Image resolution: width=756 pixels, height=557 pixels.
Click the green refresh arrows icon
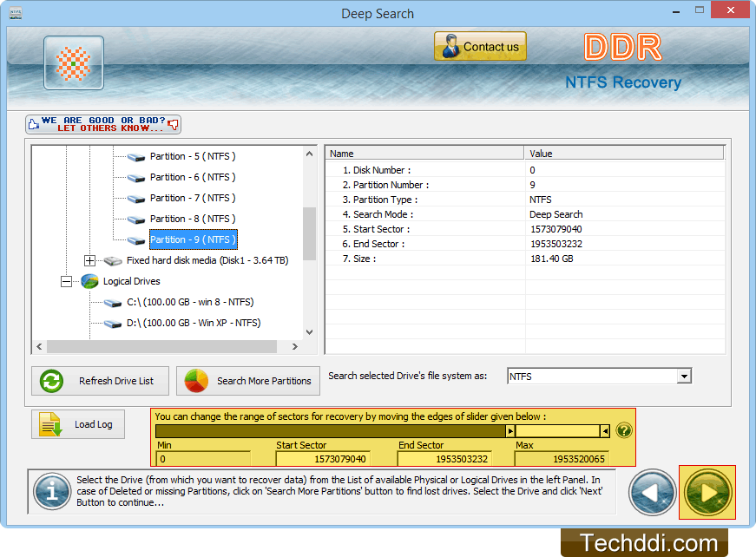coord(51,381)
